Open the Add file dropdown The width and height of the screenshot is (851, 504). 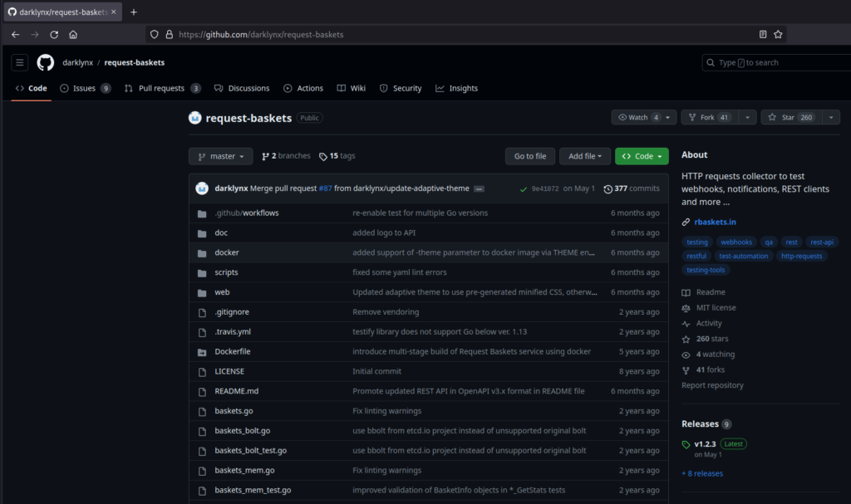click(585, 156)
